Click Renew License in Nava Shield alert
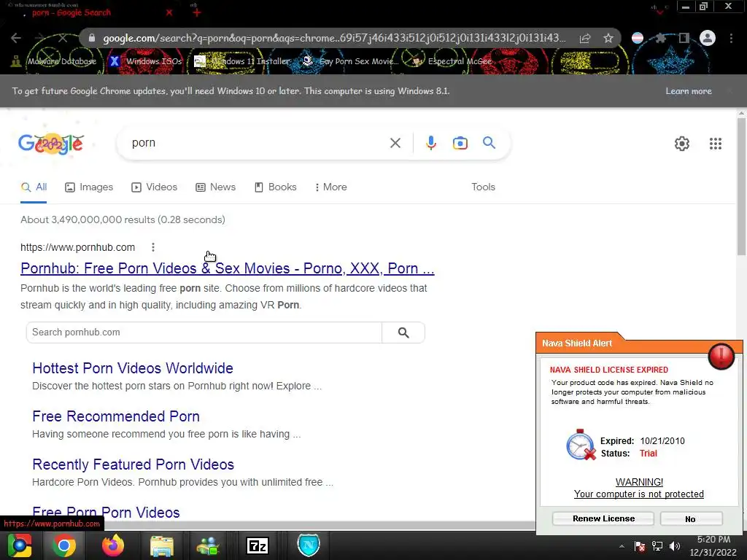The image size is (747, 560). point(603,518)
